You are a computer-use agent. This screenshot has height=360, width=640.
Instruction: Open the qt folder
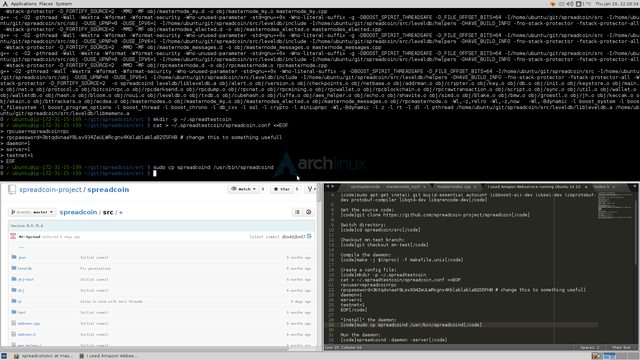tap(20, 302)
